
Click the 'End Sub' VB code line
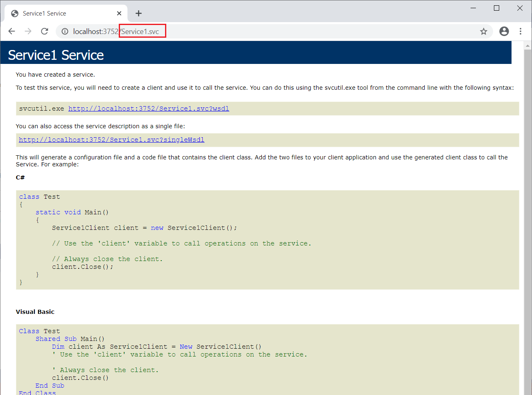click(x=50, y=386)
